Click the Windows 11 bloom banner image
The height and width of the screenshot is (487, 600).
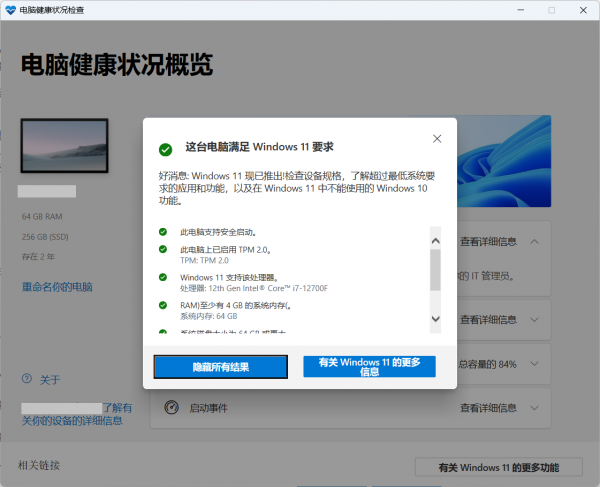[504, 161]
